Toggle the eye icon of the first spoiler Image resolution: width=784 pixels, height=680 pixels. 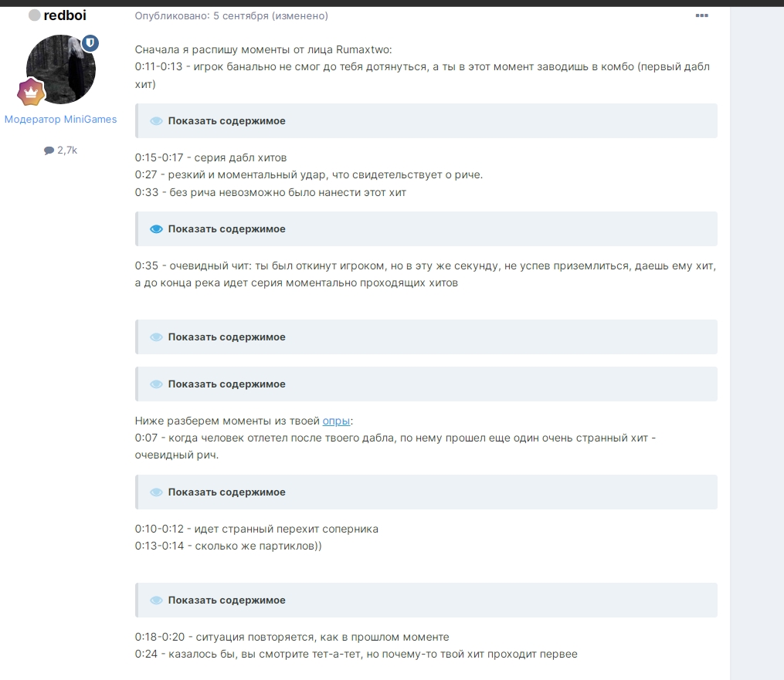pos(157,121)
